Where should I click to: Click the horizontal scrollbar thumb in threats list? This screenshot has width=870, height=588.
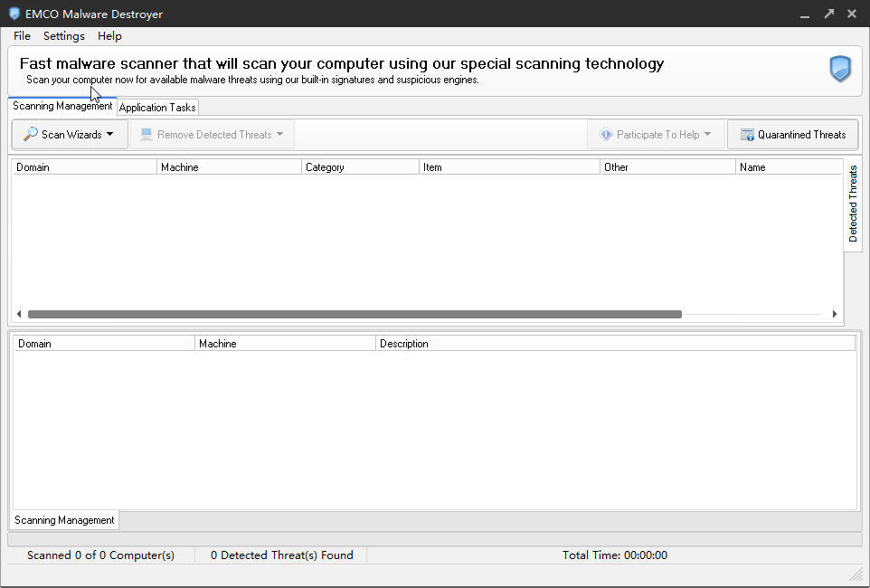pyautogui.click(x=355, y=314)
